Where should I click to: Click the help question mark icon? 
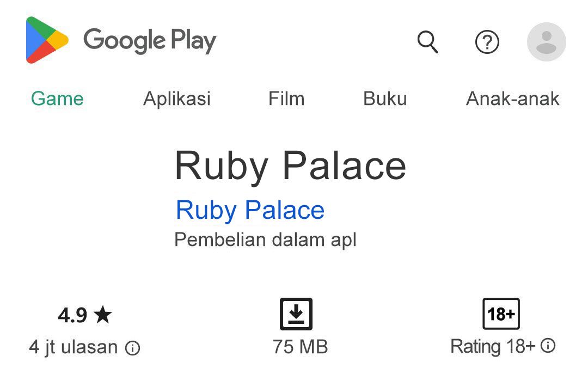tap(487, 42)
